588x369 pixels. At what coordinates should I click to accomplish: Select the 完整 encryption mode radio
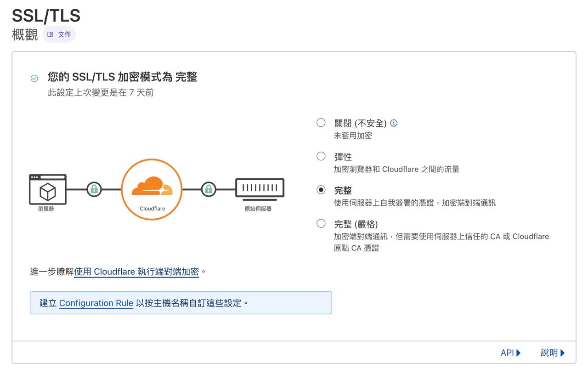tap(321, 190)
